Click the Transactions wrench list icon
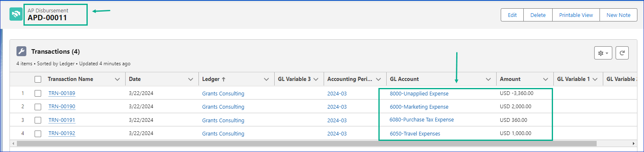Viewport: 644px width, 152px height. click(x=21, y=51)
